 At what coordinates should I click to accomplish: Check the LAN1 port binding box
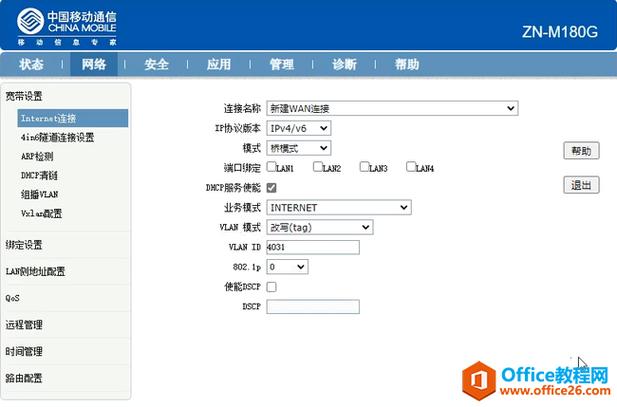[x=271, y=166]
